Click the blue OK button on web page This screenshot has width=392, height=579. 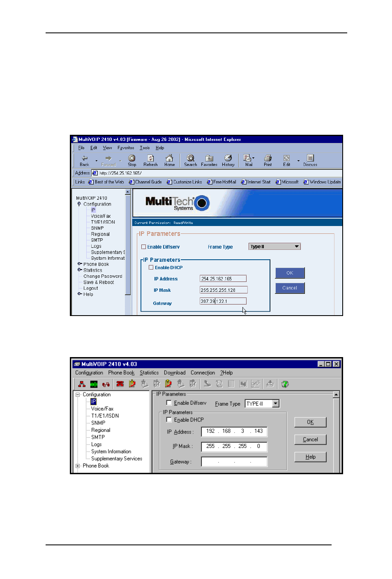[290, 273]
